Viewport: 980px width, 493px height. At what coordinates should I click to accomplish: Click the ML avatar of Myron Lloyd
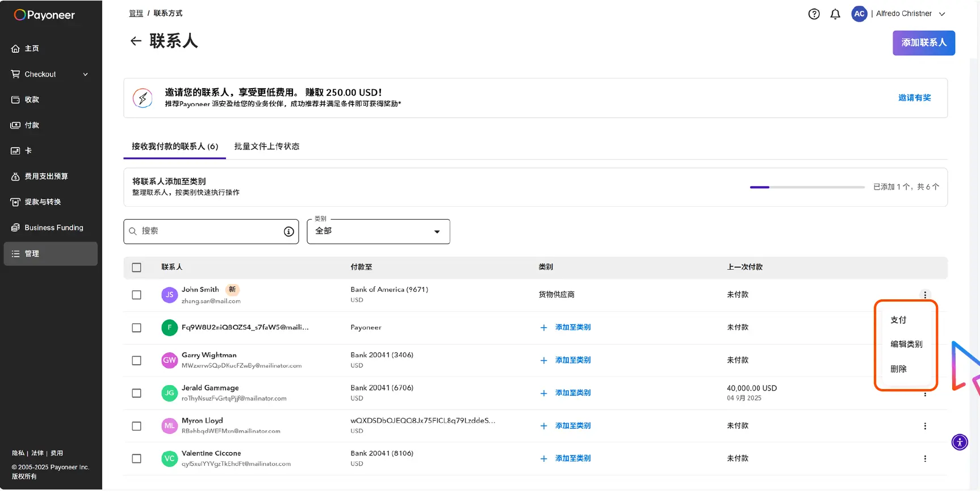[x=169, y=426]
